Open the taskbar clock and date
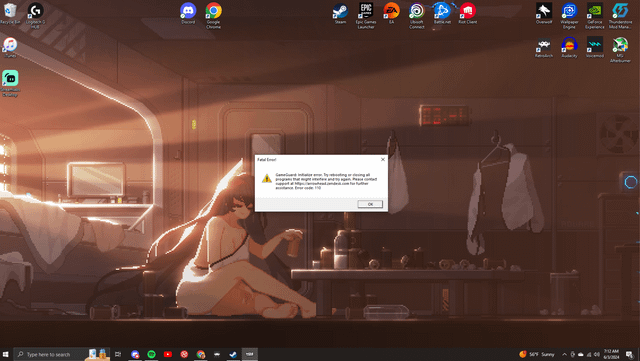The image size is (640, 361). pos(611,354)
